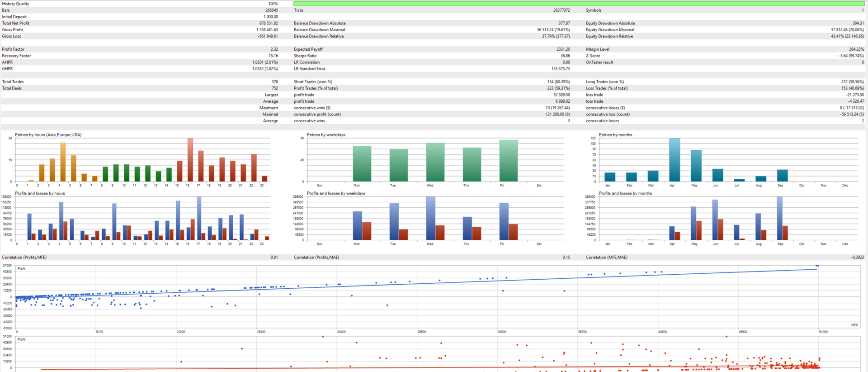Select the "Balance Drawdown Maximal" label
Image resolution: width=868 pixels, height=372 pixels.
pos(319,30)
